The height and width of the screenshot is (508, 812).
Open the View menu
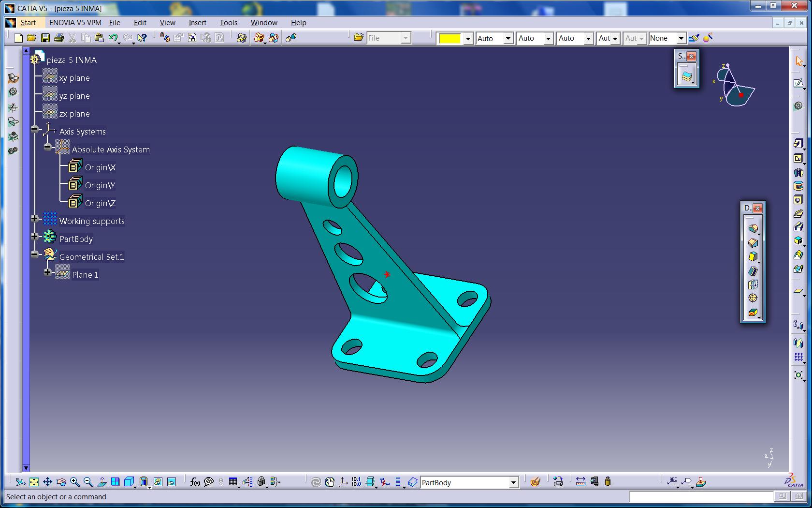[x=168, y=23]
